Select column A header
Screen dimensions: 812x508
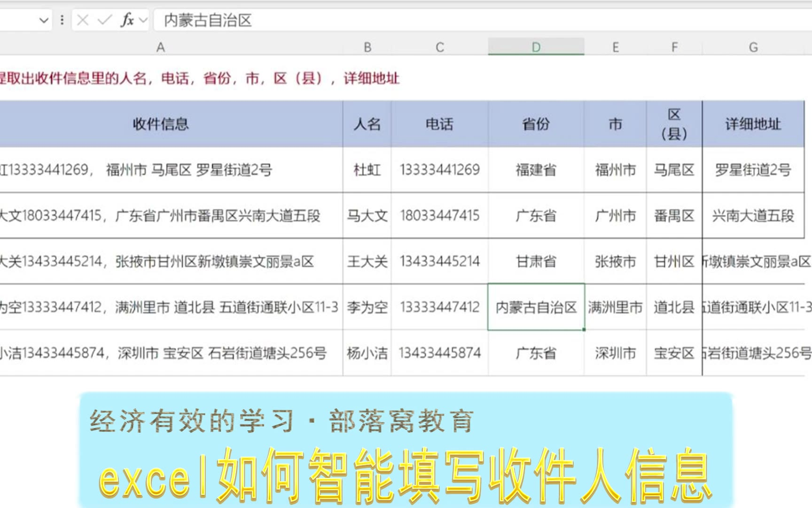(x=161, y=47)
